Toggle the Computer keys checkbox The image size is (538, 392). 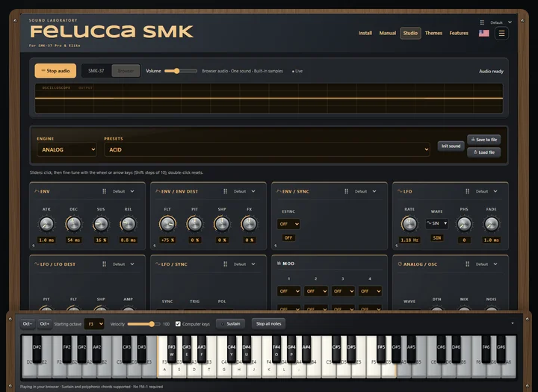178,324
